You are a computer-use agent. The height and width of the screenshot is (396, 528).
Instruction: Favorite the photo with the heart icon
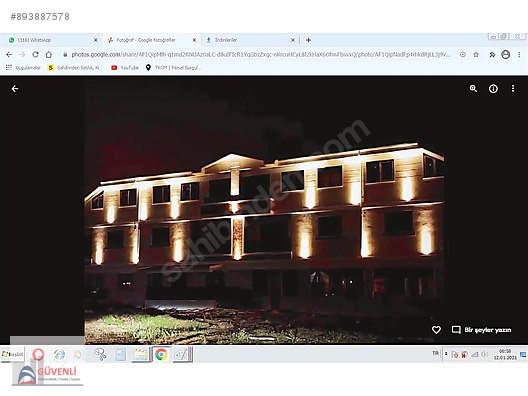(x=436, y=330)
